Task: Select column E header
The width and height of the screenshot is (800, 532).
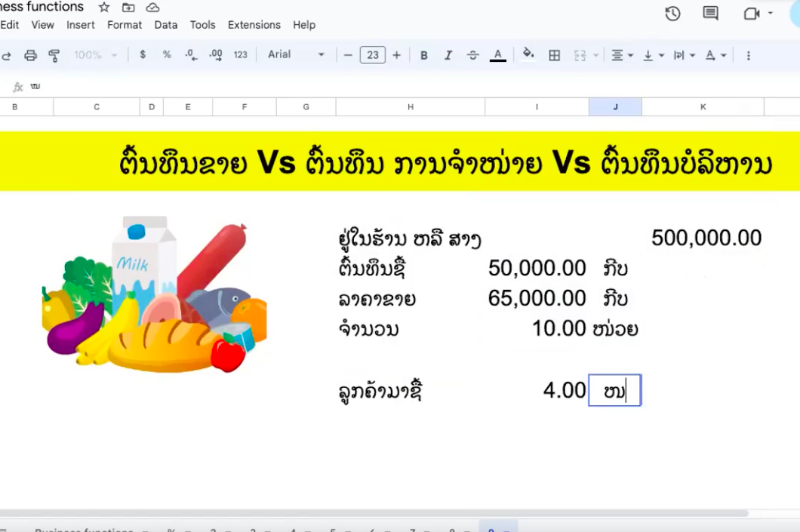Action: [x=188, y=106]
